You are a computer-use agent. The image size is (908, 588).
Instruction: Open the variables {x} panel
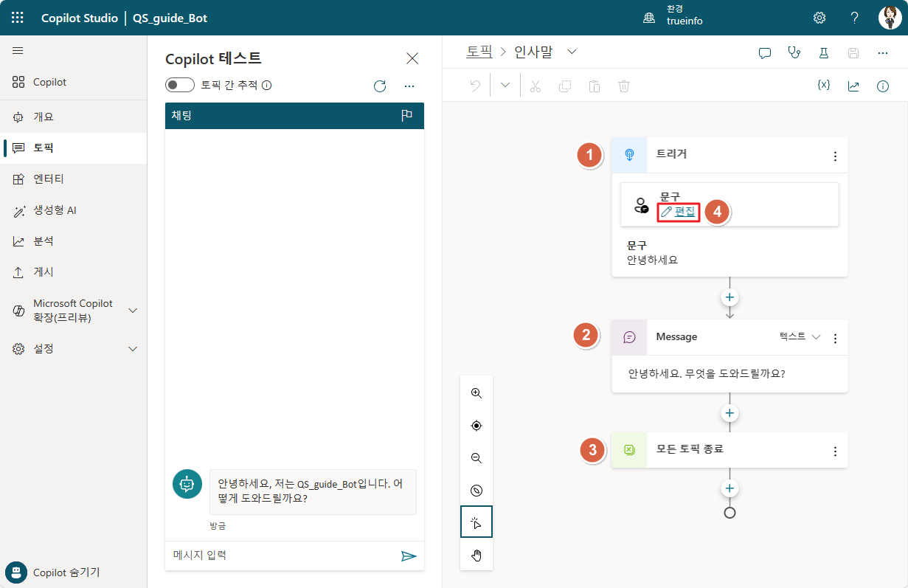pyautogui.click(x=824, y=86)
